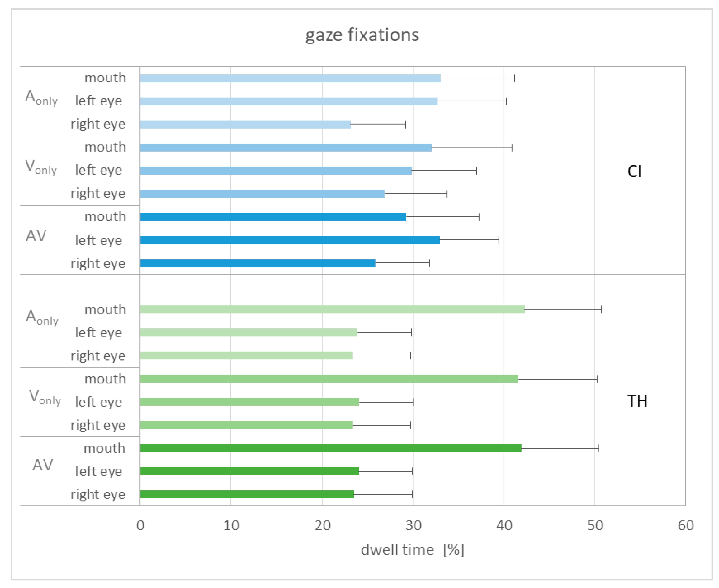The width and height of the screenshot is (719, 588).
Task: Click the CI AV right eye bar
Action: [x=258, y=263]
